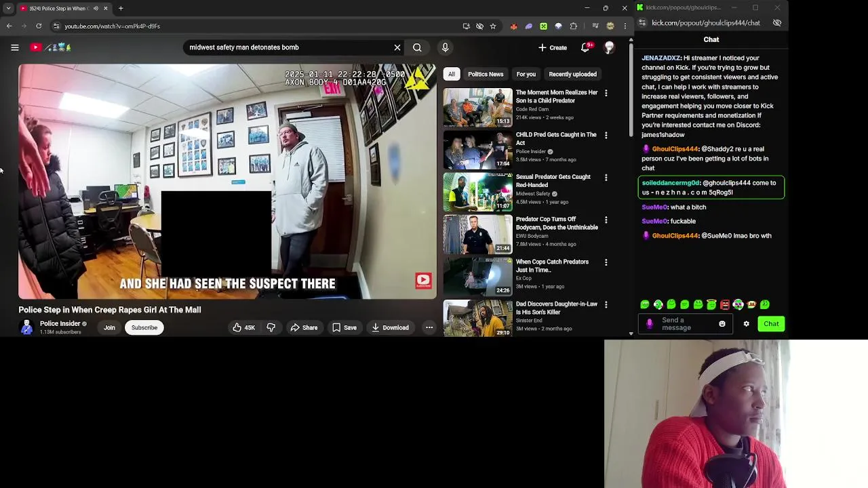This screenshot has height=488, width=868.
Task: Dislike the video with thumbs down
Action: pyautogui.click(x=271, y=328)
